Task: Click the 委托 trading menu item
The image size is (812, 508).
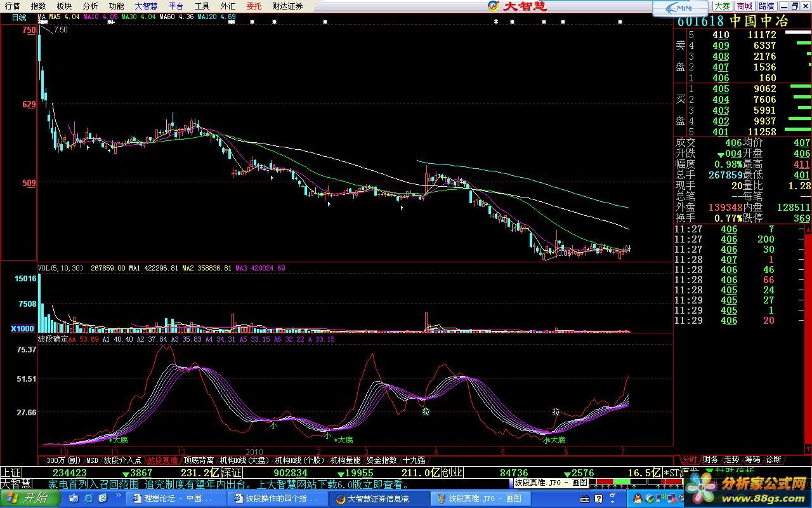Action: click(x=254, y=6)
